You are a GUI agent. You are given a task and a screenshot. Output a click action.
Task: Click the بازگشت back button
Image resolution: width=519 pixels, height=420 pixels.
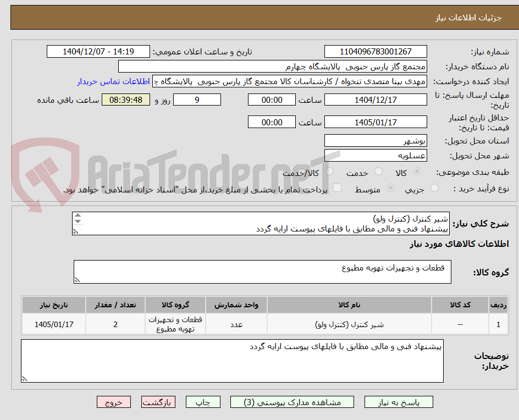(158, 402)
